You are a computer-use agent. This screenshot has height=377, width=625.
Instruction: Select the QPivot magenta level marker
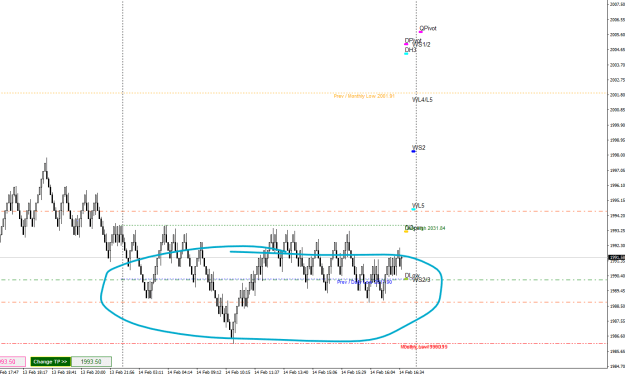pyautogui.click(x=421, y=31)
